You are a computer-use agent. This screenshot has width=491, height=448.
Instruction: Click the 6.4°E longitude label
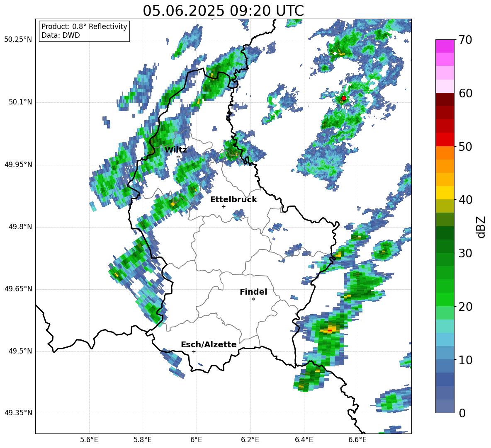[304, 440]
